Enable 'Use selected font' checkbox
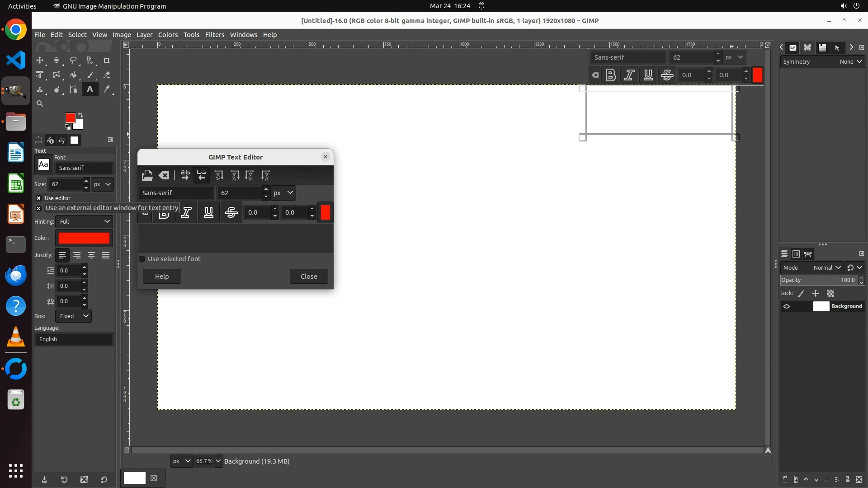This screenshot has width=868, height=488. [x=142, y=259]
